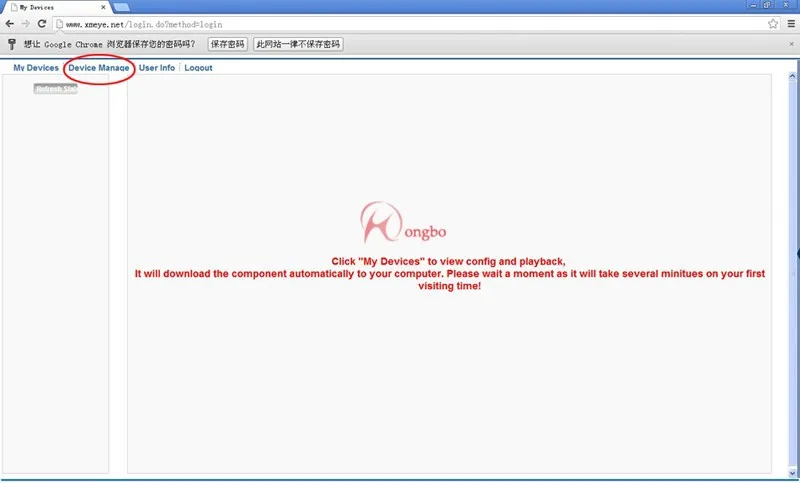
Task: Close the My Devices browser tab
Action: click(x=103, y=7)
